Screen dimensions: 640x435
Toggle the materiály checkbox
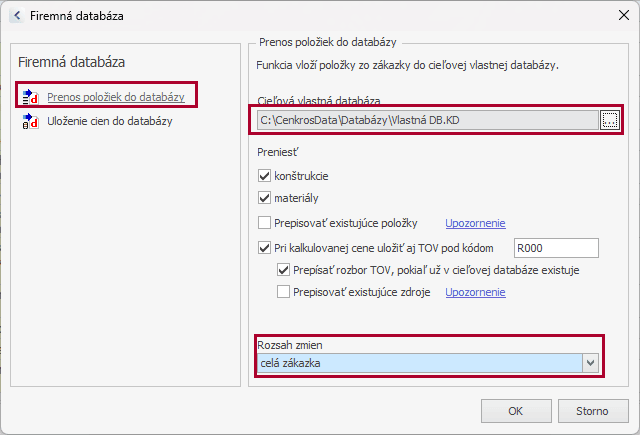click(265, 198)
